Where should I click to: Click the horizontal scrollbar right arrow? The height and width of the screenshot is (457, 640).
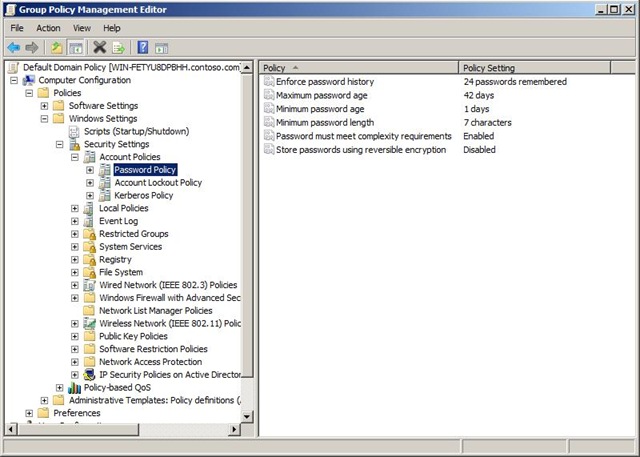pos(234,429)
